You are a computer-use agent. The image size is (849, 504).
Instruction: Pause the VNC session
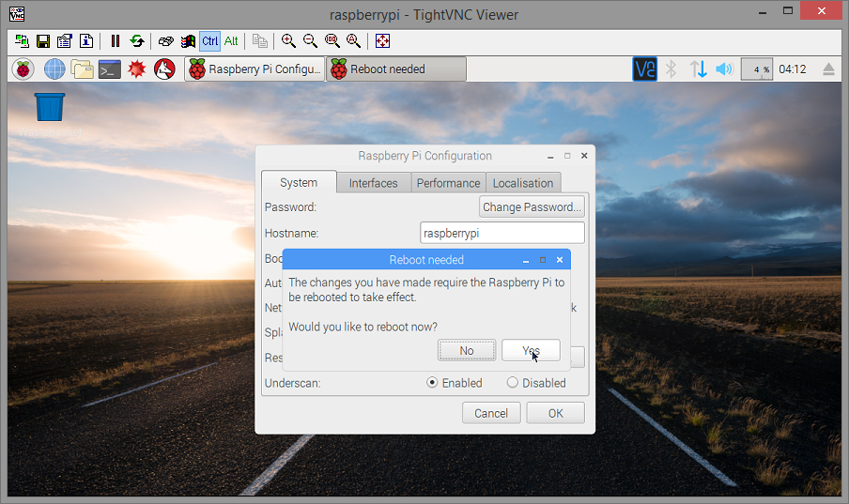pos(116,41)
